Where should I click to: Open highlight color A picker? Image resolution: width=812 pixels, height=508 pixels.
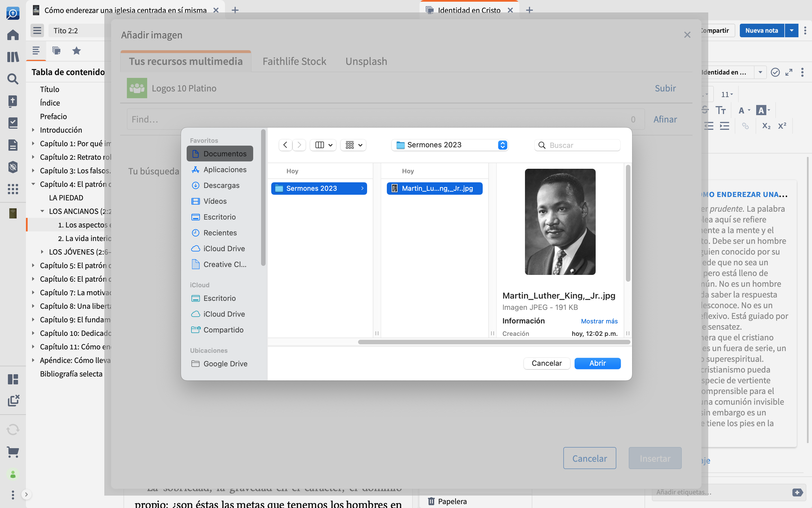763,110
